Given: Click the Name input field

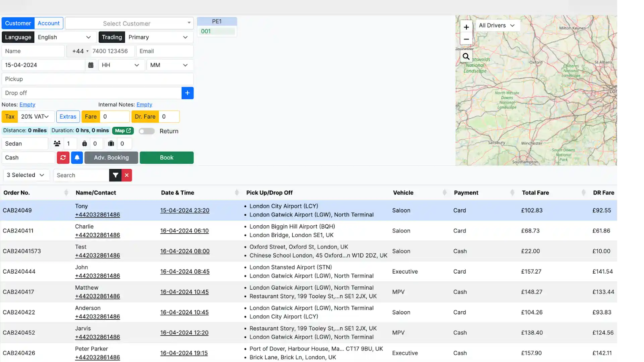Looking at the screenshot, I should [x=33, y=51].
